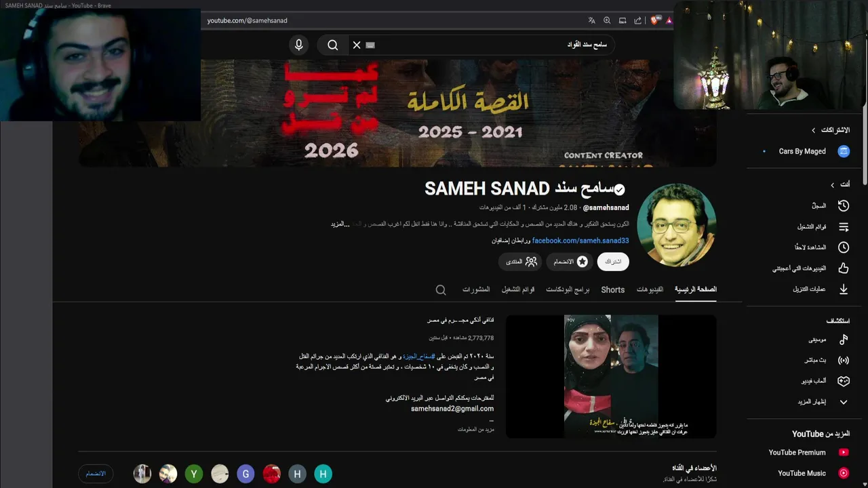This screenshot has width=868, height=488.
Task: Click the channel banner image
Action: (397, 113)
